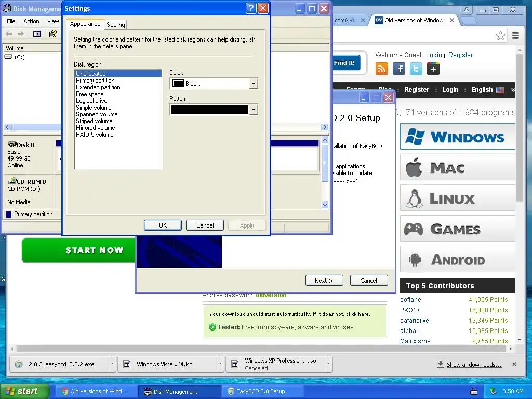532x399 pixels.
Task: Switch to Disk Management taskbar button
Action: click(x=180, y=392)
